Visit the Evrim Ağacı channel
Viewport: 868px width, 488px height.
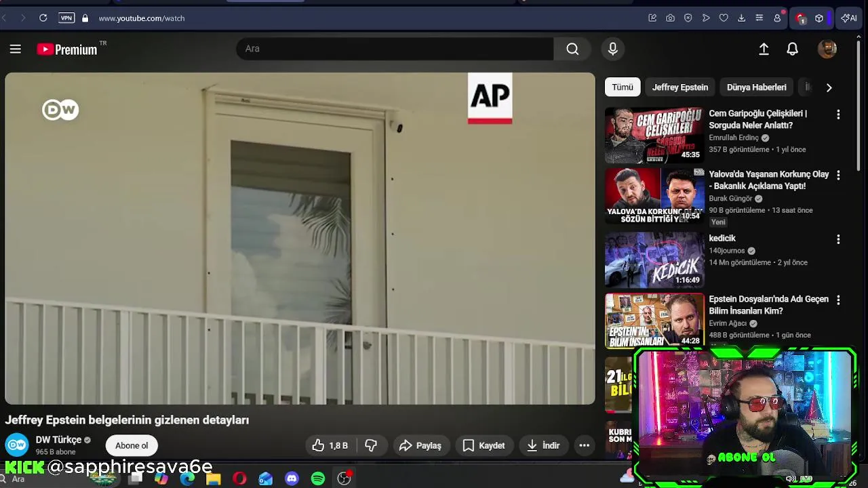point(728,323)
